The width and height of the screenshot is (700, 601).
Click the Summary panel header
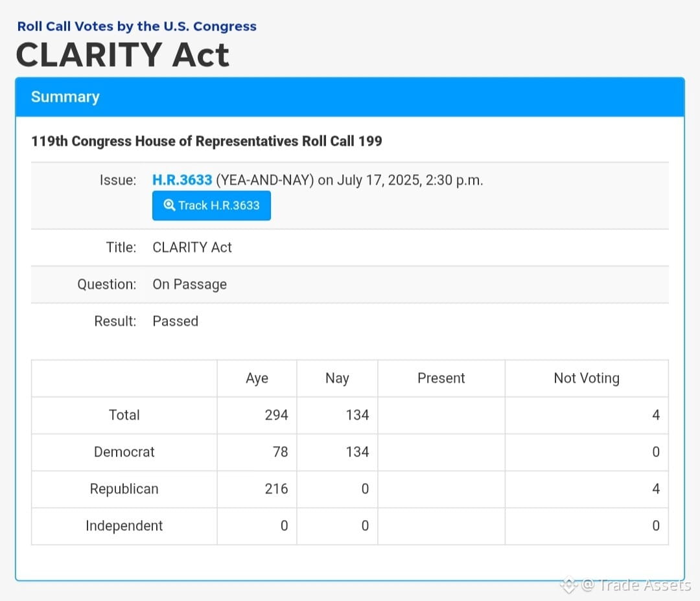350,96
